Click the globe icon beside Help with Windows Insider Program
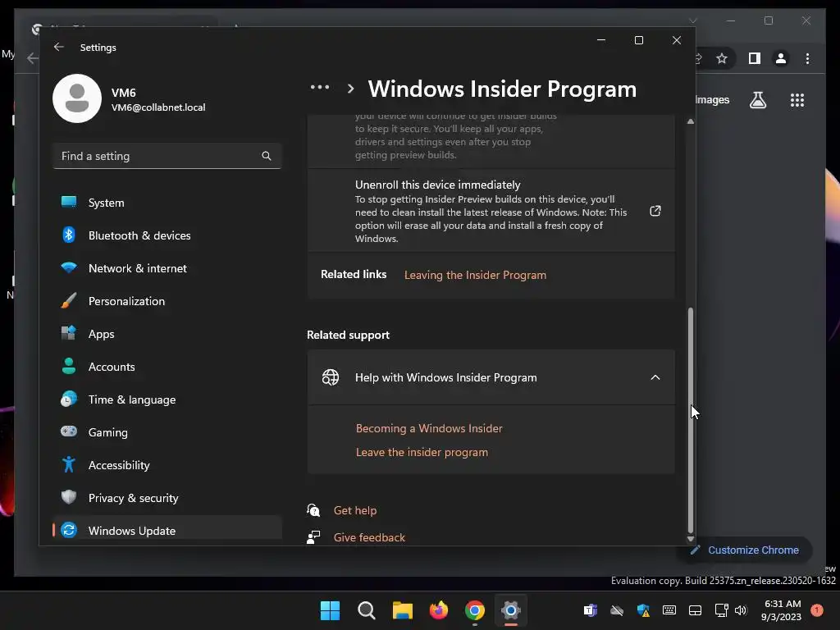This screenshot has height=630, width=840. click(x=330, y=377)
